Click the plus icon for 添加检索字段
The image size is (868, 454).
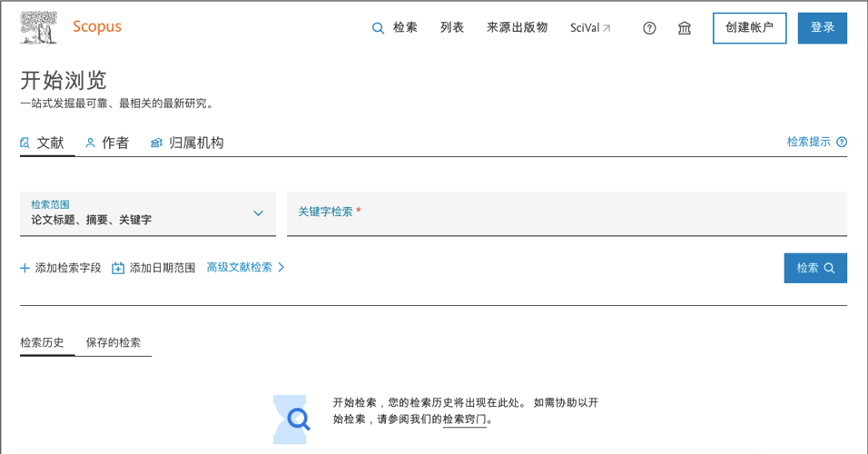(x=25, y=268)
